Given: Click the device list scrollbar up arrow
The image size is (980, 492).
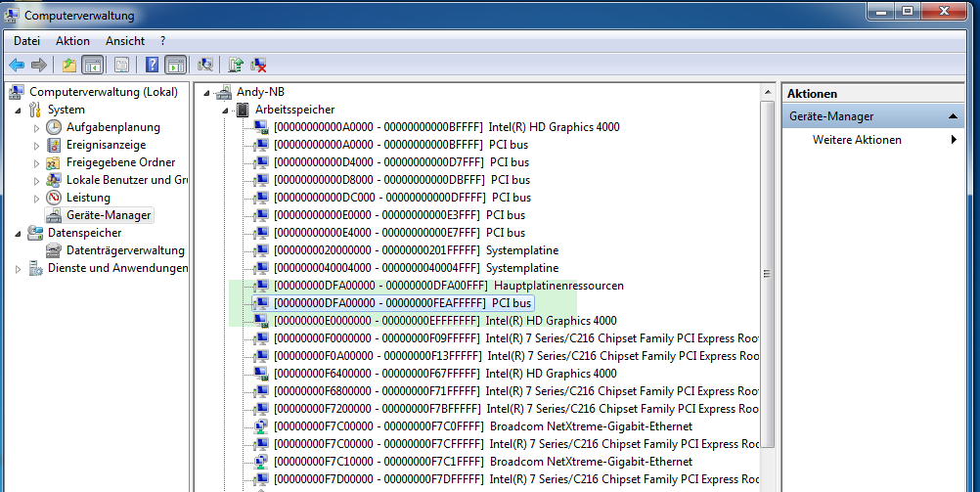Looking at the screenshot, I should tap(768, 93).
